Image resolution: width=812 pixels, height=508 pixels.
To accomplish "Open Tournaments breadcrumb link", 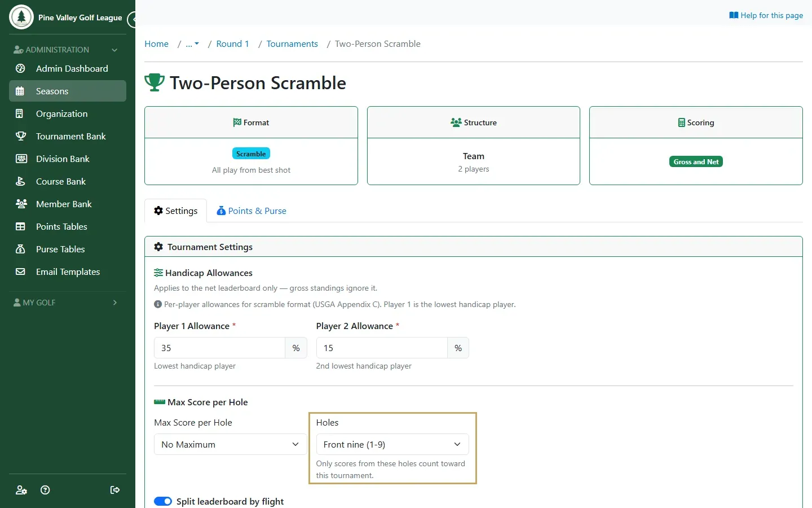I will pyautogui.click(x=292, y=43).
